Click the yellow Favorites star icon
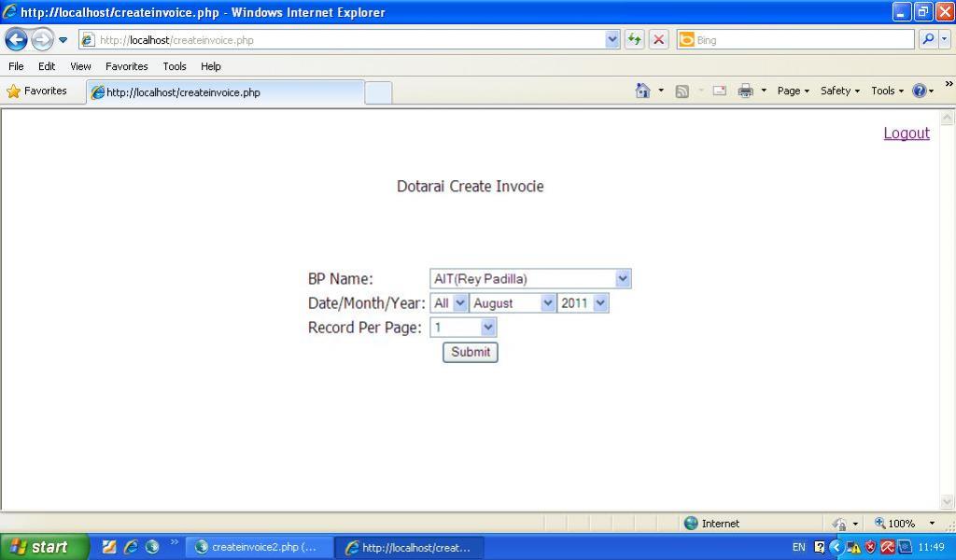956x560 pixels. tap(16, 91)
